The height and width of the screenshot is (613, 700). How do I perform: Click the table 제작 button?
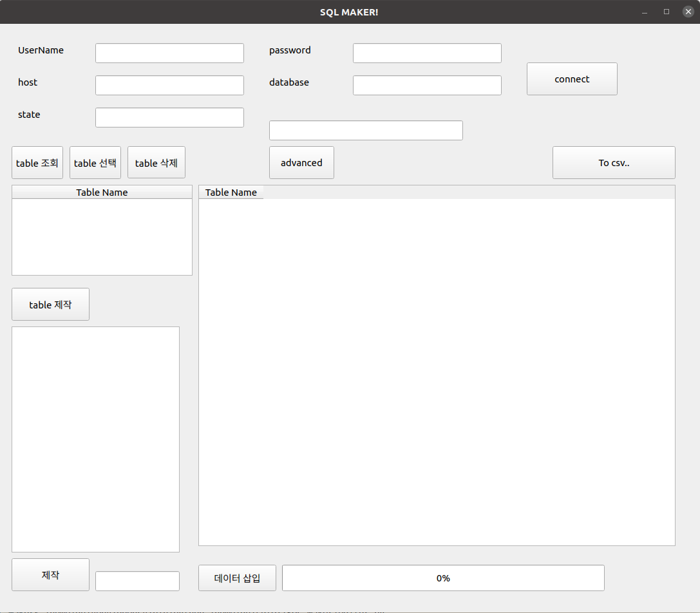click(x=50, y=305)
